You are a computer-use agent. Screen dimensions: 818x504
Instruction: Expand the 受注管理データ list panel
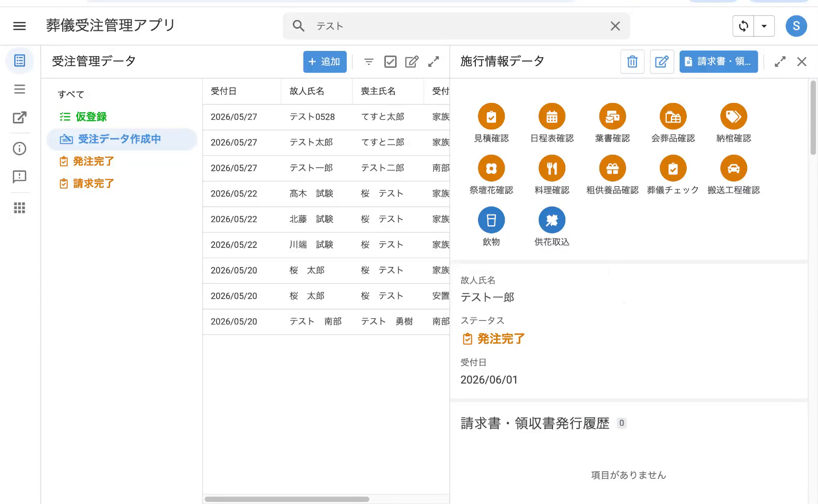click(434, 62)
